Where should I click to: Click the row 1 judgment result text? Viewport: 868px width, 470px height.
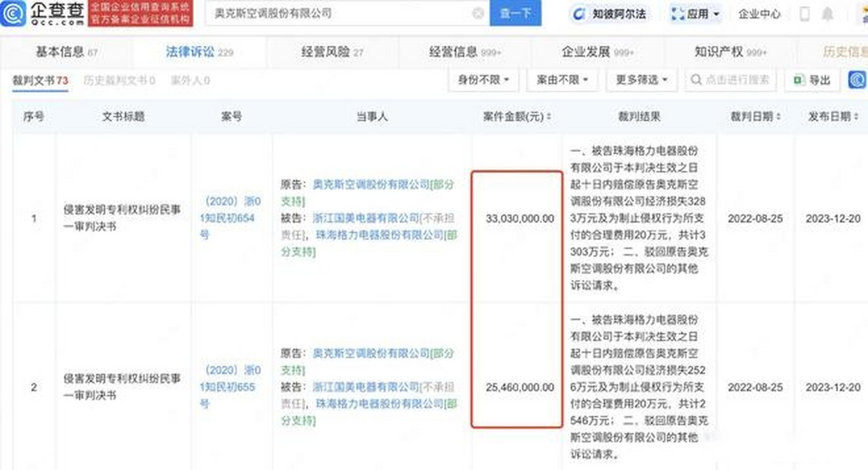(x=639, y=218)
